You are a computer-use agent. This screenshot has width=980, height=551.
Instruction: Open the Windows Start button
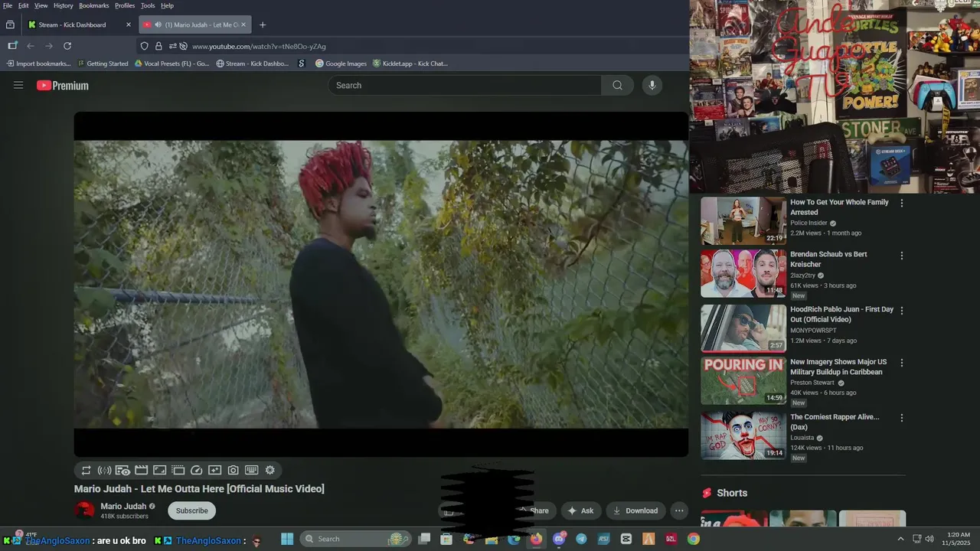coord(287,539)
